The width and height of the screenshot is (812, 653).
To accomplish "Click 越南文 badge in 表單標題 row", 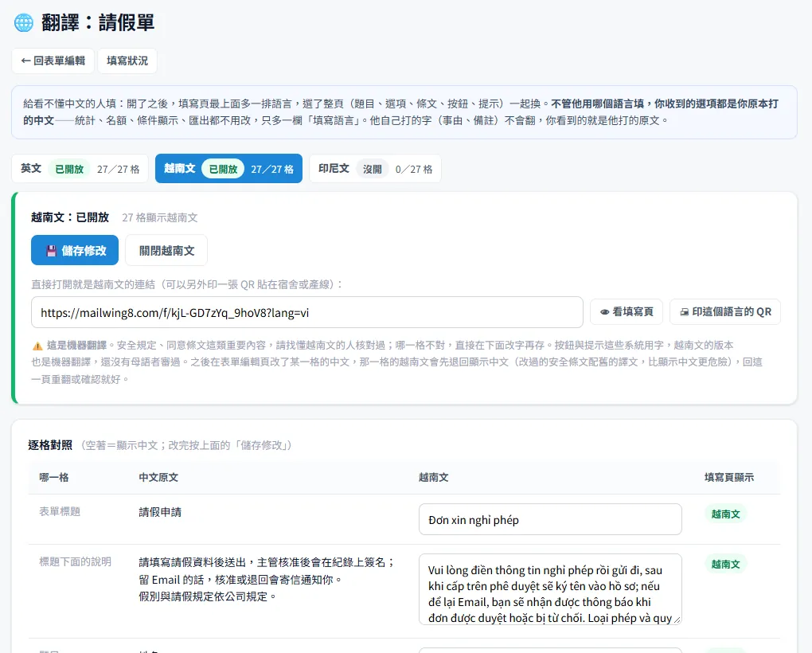I will (x=725, y=514).
